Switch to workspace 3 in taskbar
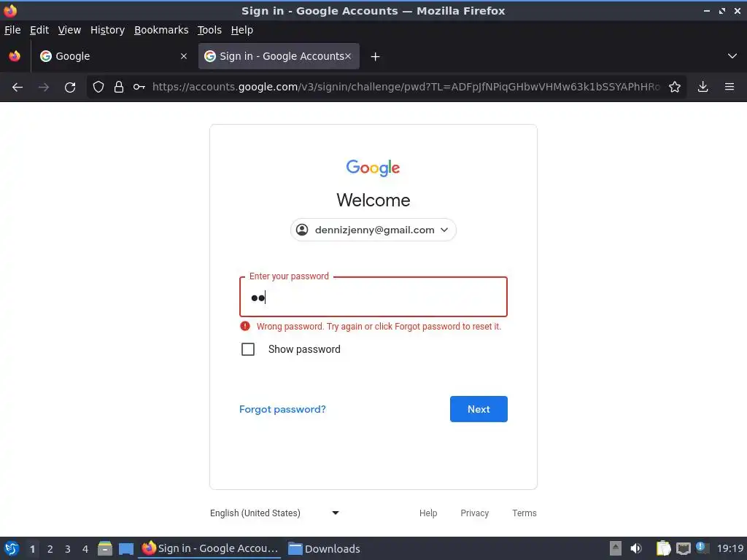 pos(68,549)
